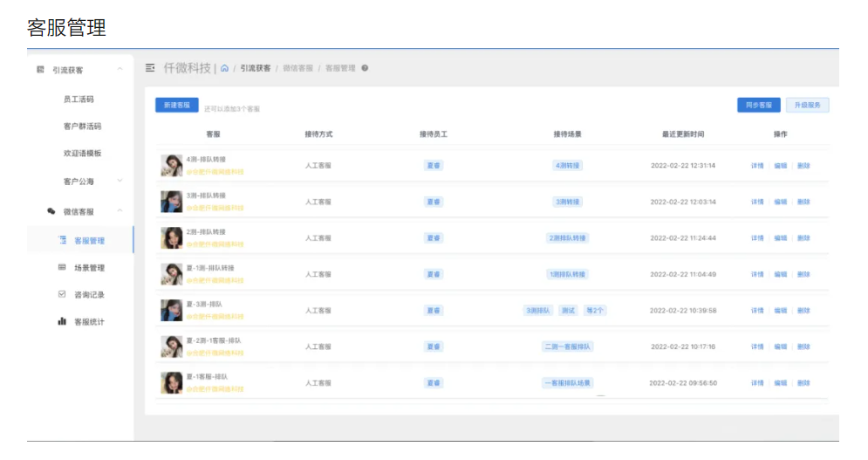Click the 引流获客 grid icon in sidebar

(x=40, y=70)
